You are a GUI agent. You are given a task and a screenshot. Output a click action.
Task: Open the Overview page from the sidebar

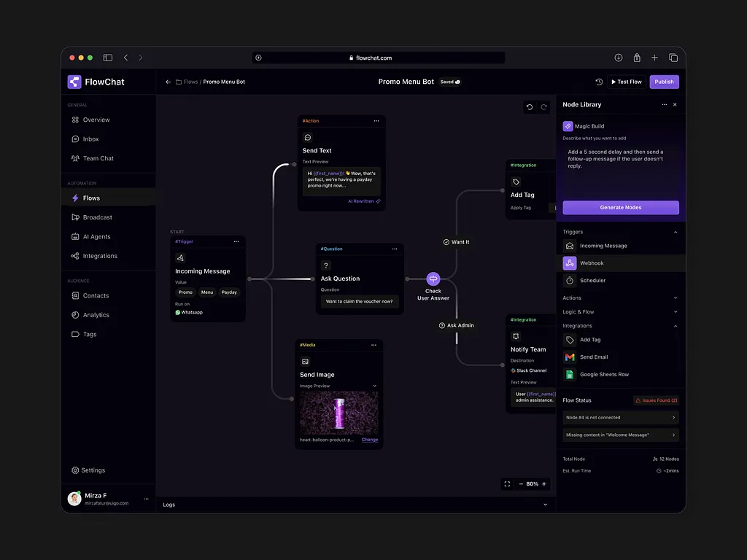click(x=94, y=119)
